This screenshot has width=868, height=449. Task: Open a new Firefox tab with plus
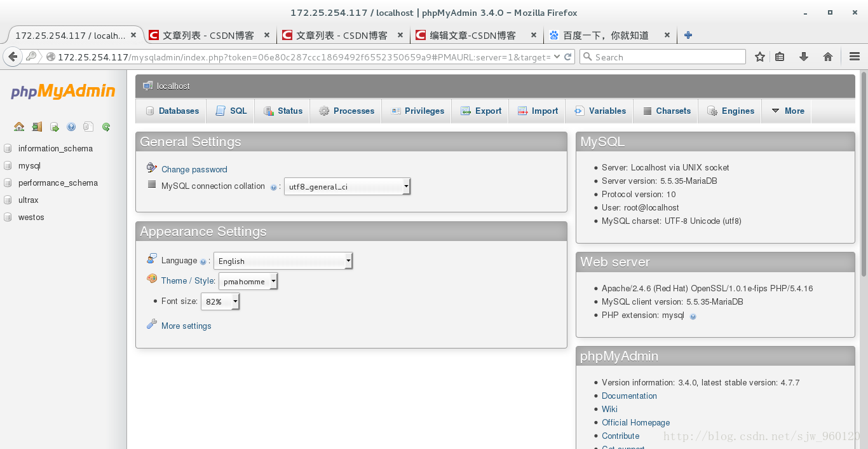point(688,36)
